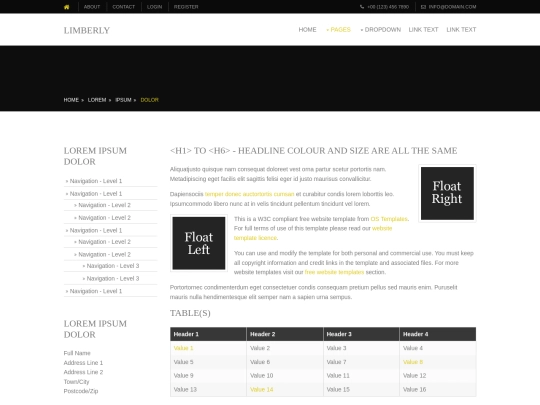Click the Full Name address text

[x=77, y=353]
